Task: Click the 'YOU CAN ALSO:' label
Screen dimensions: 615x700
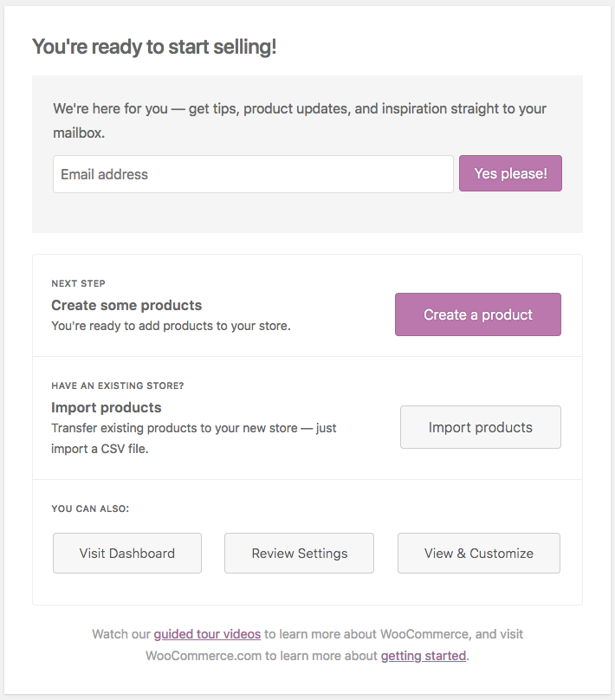Action: coord(90,509)
